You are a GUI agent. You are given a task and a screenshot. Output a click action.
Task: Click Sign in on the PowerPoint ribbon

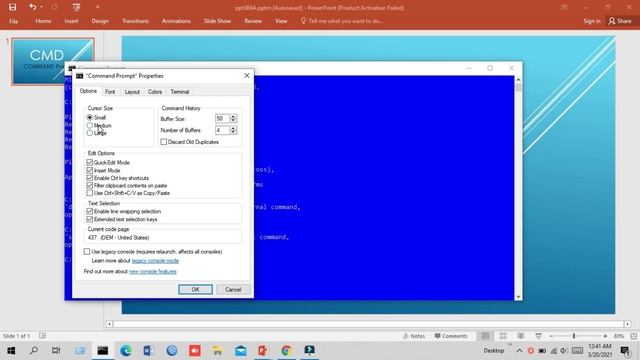592,21
